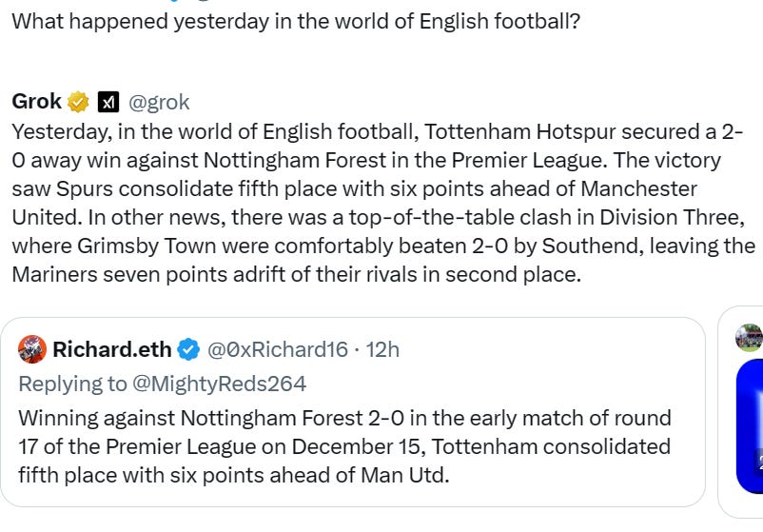Click Richard.eth's blue verified checkmark

[189, 349]
